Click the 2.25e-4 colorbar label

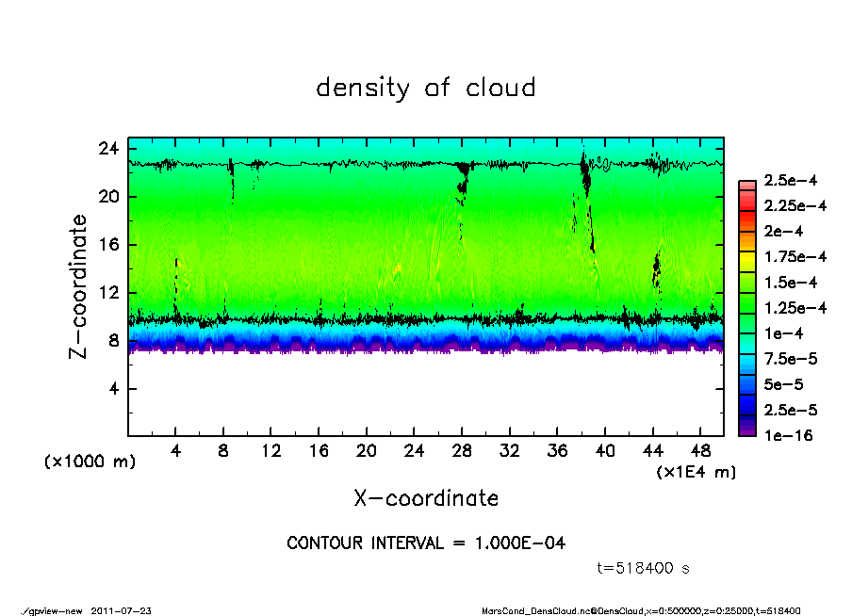click(795, 206)
